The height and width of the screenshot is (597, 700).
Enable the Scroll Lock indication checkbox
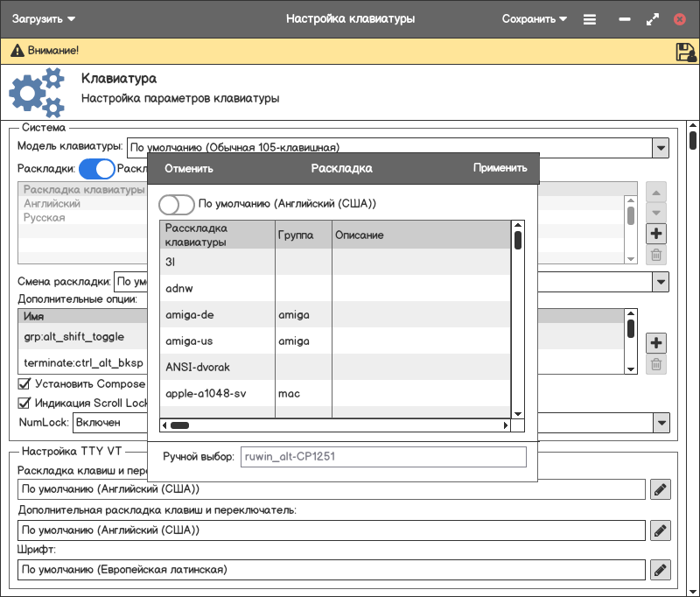point(24,404)
